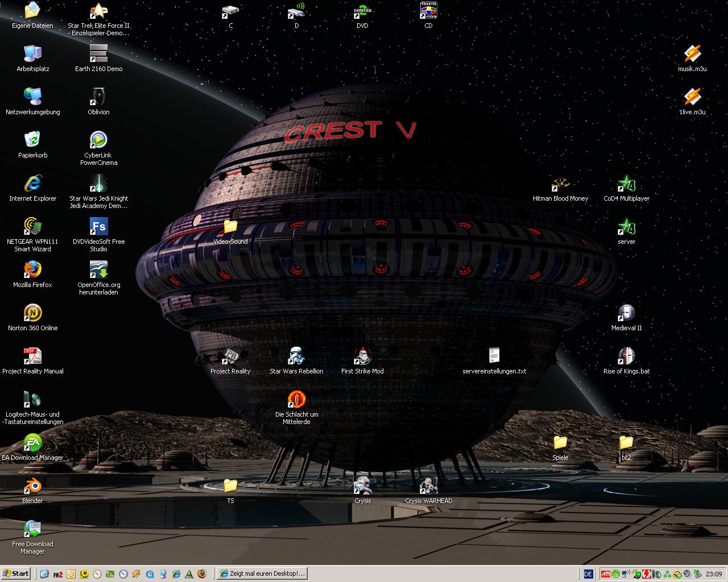This screenshot has width=728, height=582.
Task: Select the Crysis WARHEAD icon
Action: 428,485
